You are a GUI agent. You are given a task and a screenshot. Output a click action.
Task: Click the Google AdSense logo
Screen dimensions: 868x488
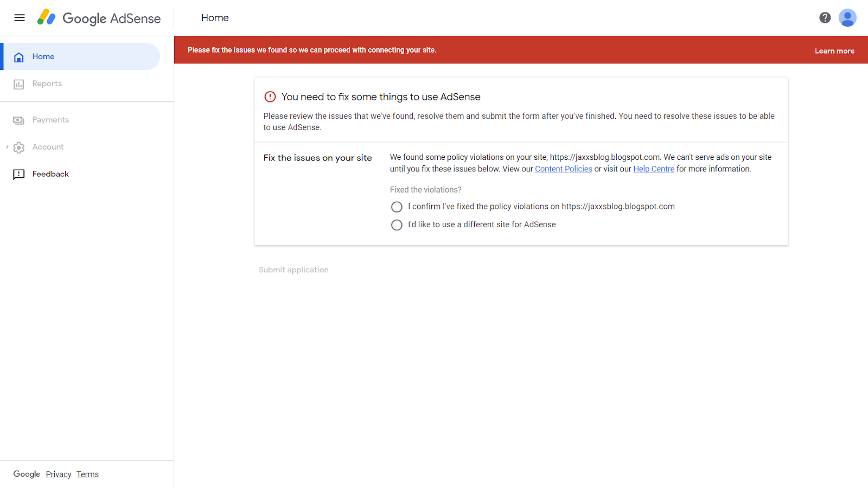click(x=99, y=18)
